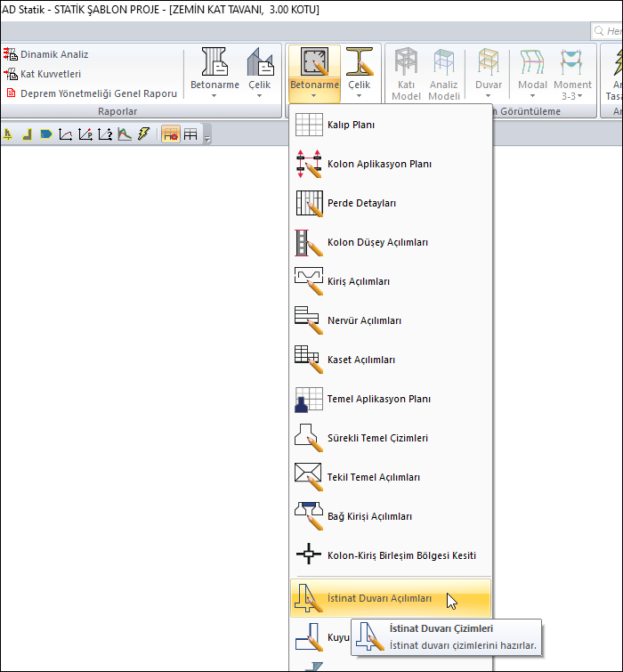Expand Betonarme reports dropdown arrow in Raporlar
The width and height of the screenshot is (623, 672).
pyautogui.click(x=214, y=95)
